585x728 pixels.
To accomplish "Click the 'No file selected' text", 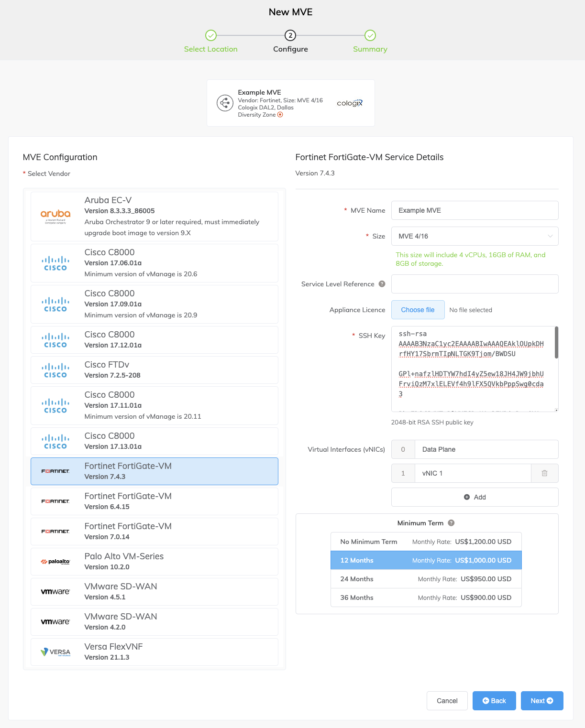I will (471, 310).
